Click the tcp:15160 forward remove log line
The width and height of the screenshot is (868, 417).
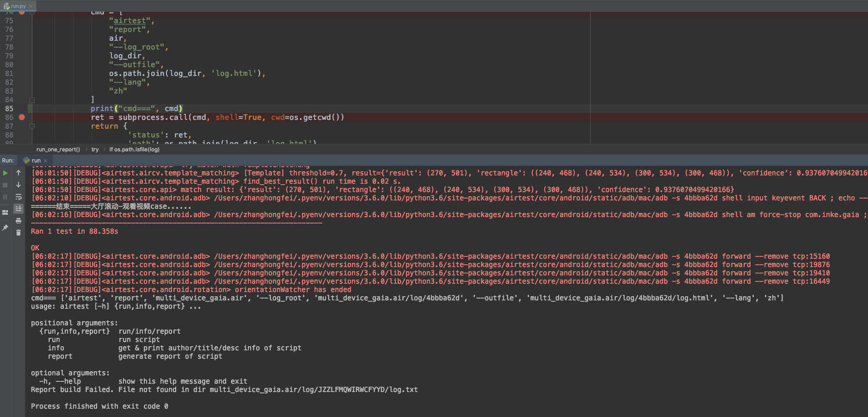click(431, 256)
